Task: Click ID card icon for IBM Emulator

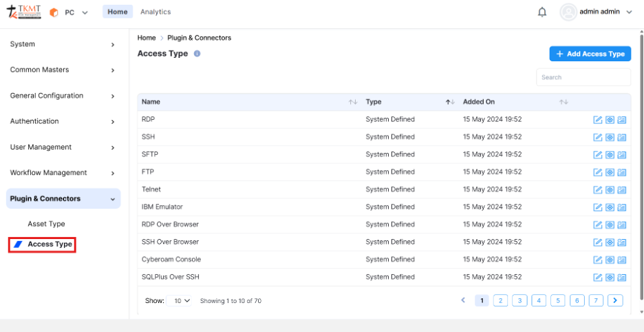Action: pyautogui.click(x=622, y=207)
